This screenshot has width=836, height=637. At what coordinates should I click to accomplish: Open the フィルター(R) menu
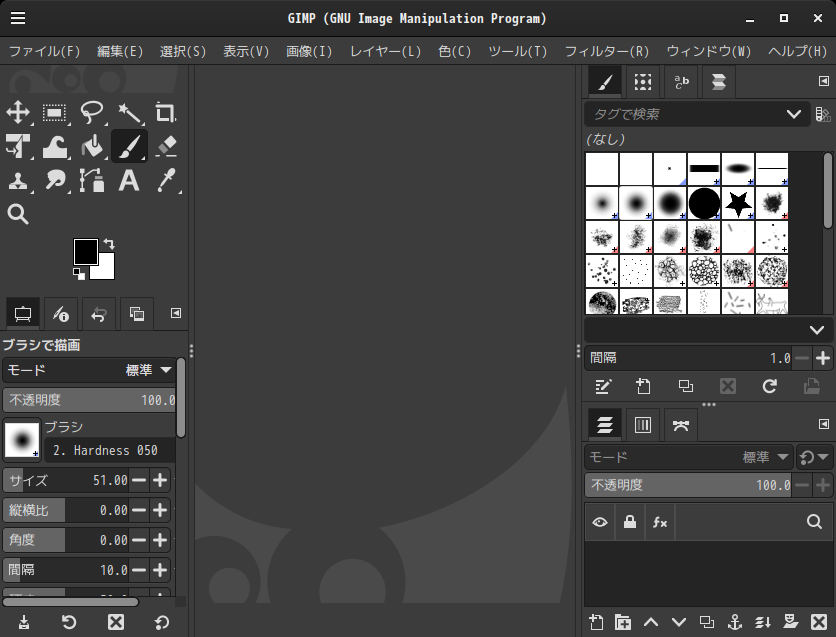point(606,51)
